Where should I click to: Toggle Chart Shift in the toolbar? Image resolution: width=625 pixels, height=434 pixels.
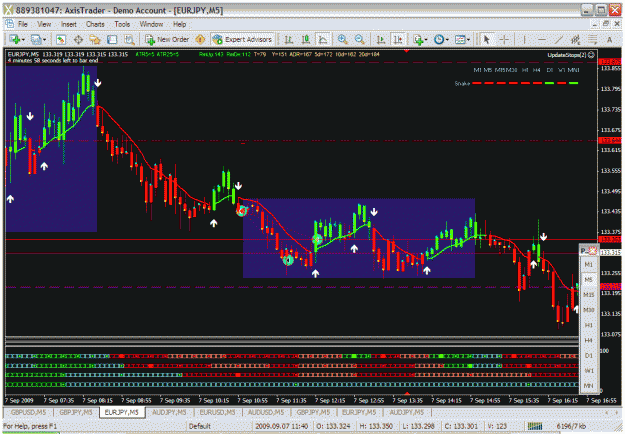(x=398, y=39)
